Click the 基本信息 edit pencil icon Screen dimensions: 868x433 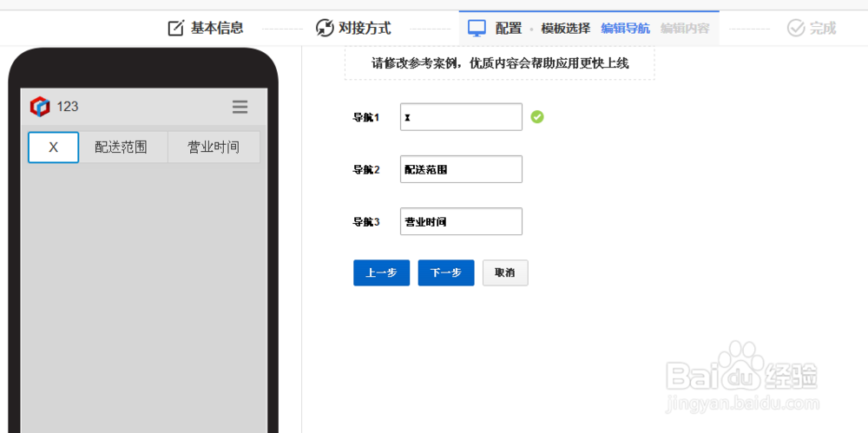click(176, 29)
